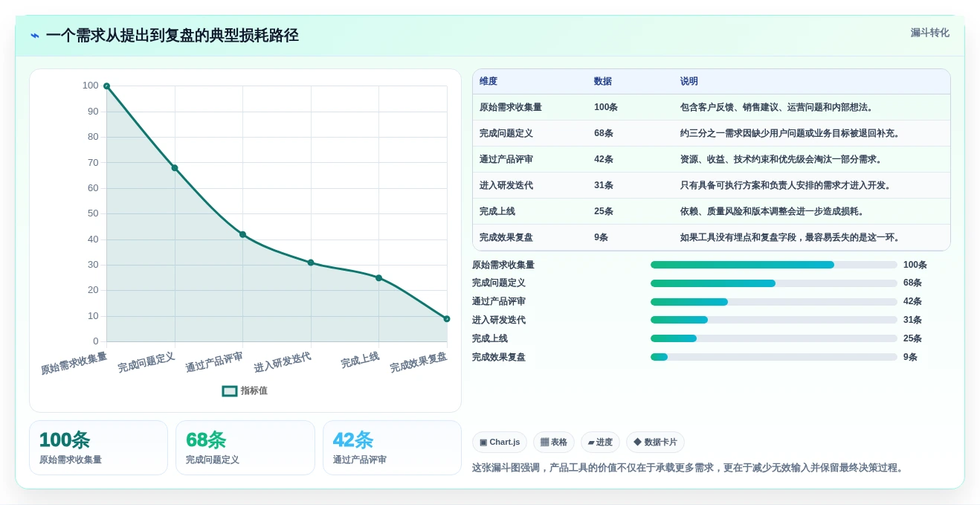Click the 25条 value next to the progress bar
This screenshot has height=505, width=980.
[912, 338]
